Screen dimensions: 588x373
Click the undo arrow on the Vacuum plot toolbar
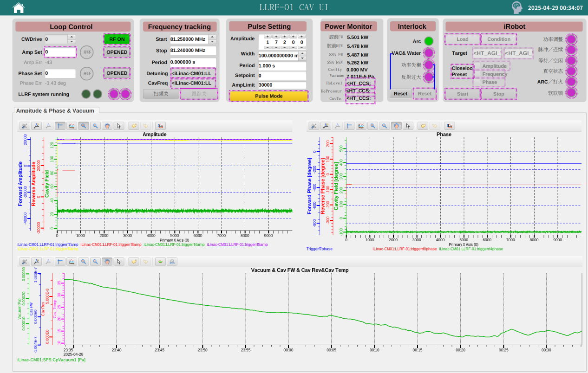tap(134, 262)
